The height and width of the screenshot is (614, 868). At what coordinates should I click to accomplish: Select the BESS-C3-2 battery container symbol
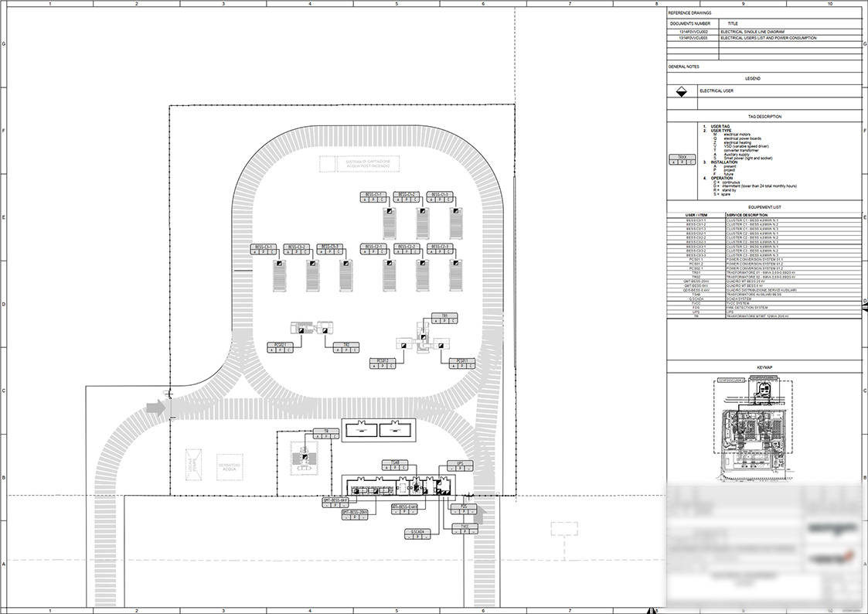pyautogui.click(x=313, y=275)
